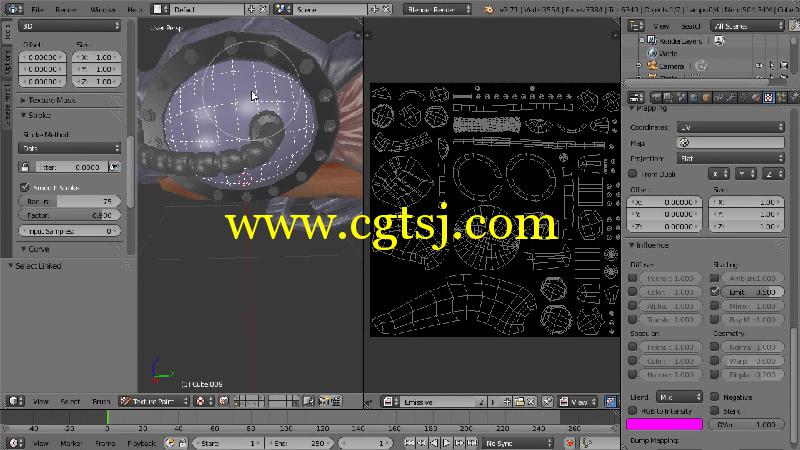Open the Playback menu in the timeline
This screenshot has width=800, height=450.
click(x=141, y=443)
